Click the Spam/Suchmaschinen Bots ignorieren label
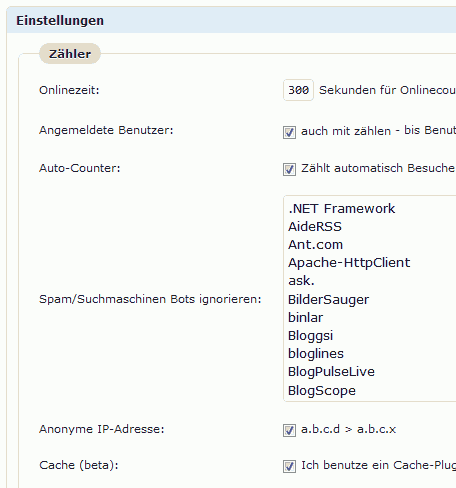Image resolution: width=456 pixels, height=488 pixels. click(150, 299)
